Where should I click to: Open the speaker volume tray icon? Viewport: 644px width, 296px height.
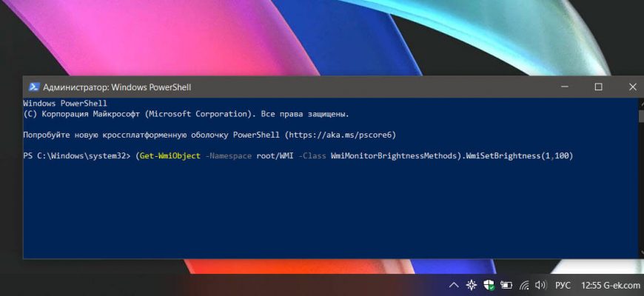point(540,285)
